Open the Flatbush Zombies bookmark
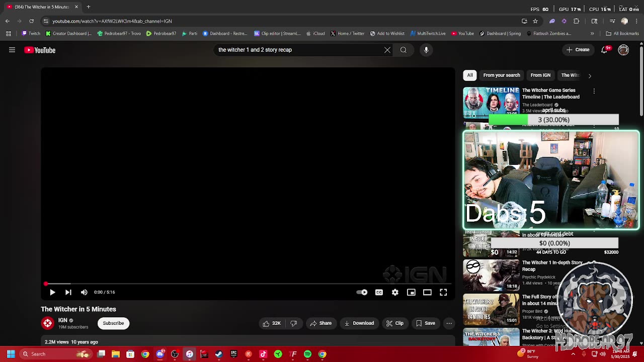644x362 pixels. click(549, 34)
